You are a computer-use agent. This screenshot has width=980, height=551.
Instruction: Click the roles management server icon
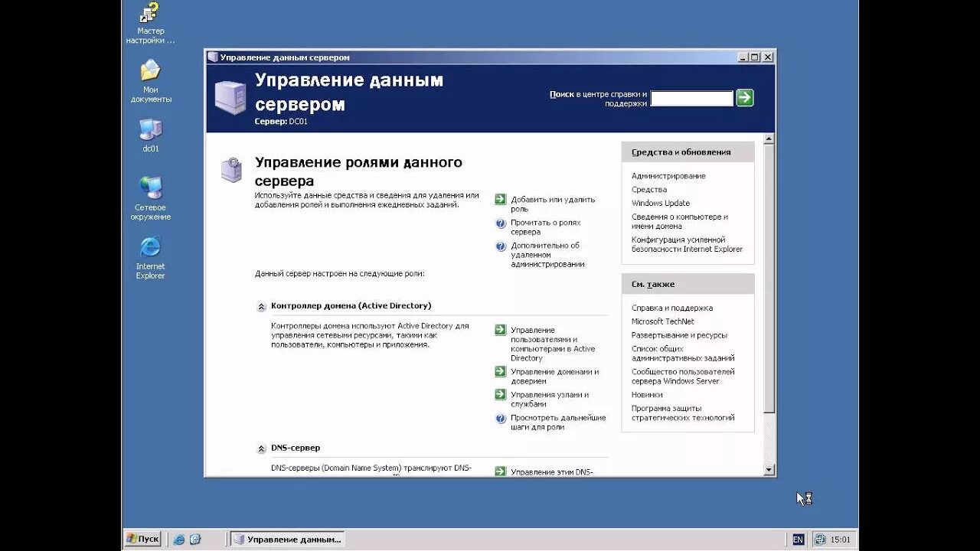[x=231, y=169]
